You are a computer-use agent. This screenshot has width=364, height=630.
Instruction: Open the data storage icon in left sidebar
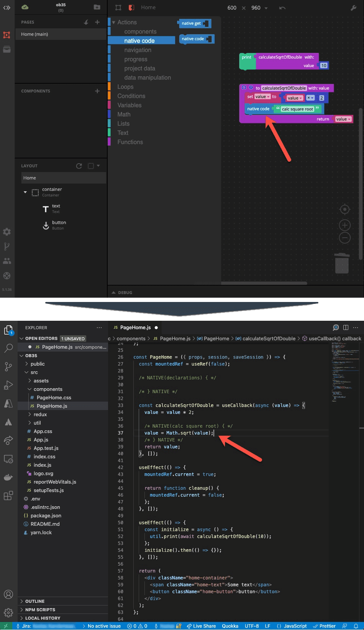click(7, 49)
